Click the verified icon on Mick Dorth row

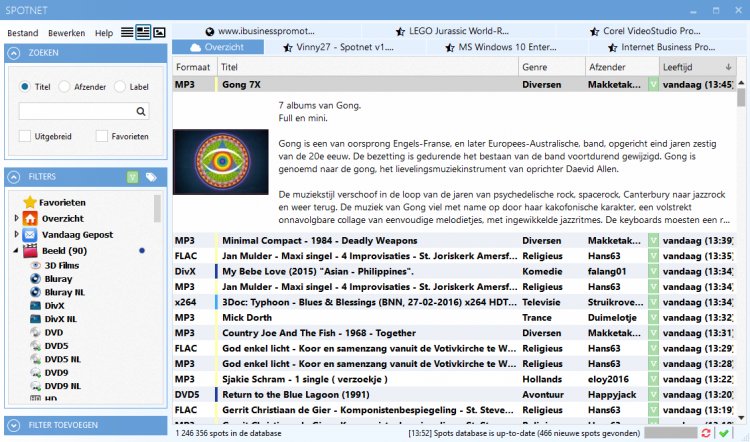point(653,318)
